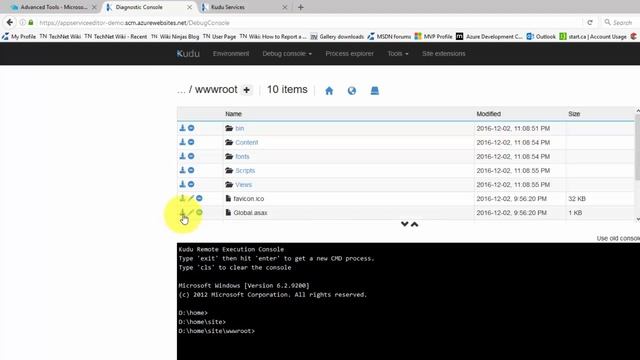Open the fonts folder
This screenshot has width=640, height=360.
pyautogui.click(x=242, y=156)
